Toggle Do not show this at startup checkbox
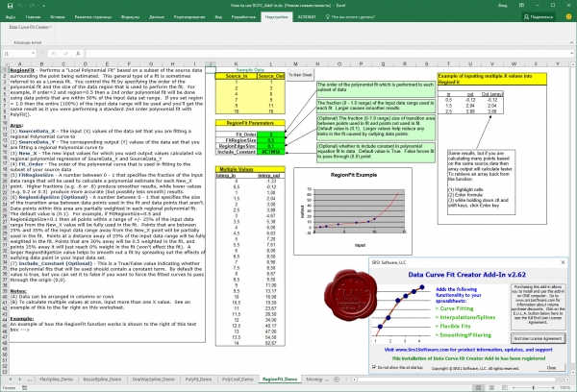 click(374, 367)
